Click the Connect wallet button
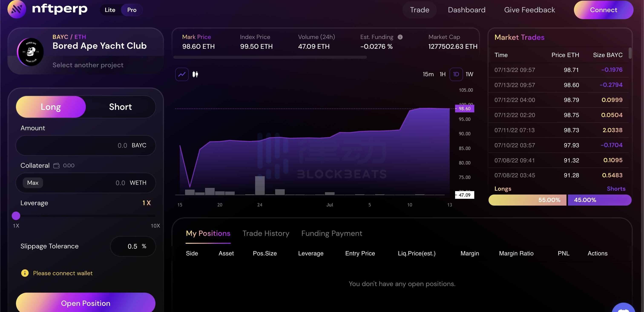This screenshot has height=312, width=644. click(x=604, y=10)
